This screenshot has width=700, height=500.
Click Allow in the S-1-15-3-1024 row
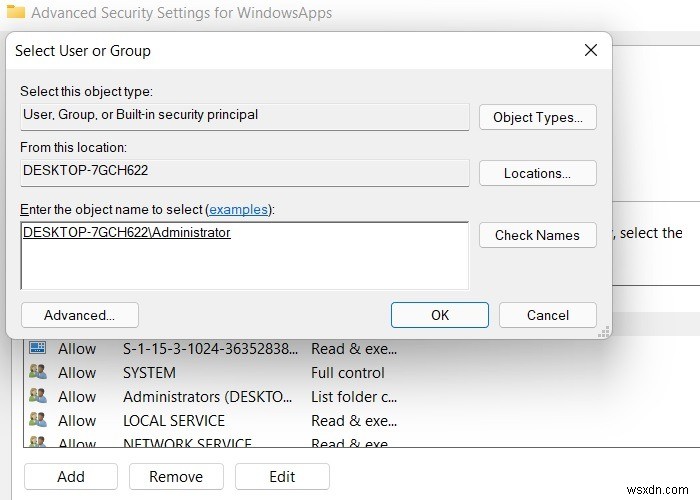pyautogui.click(x=77, y=349)
